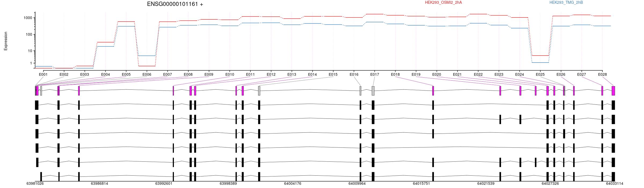Click the Expression y-axis label
644x188 pixels.
[x=6, y=41]
